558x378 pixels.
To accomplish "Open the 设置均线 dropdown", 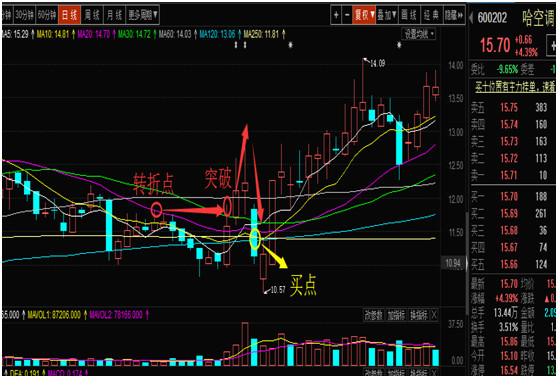I will (x=419, y=34).
